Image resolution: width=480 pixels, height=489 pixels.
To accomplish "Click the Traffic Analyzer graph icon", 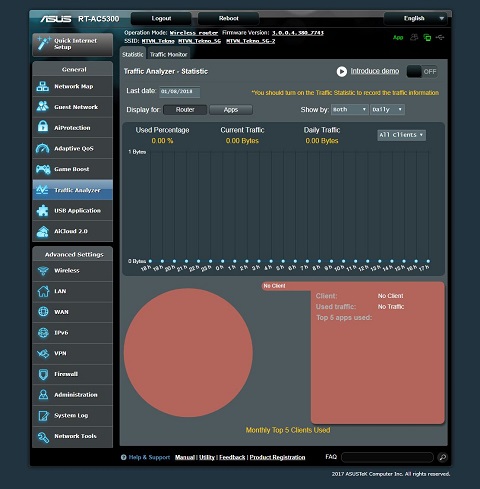I will (x=42, y=190).
